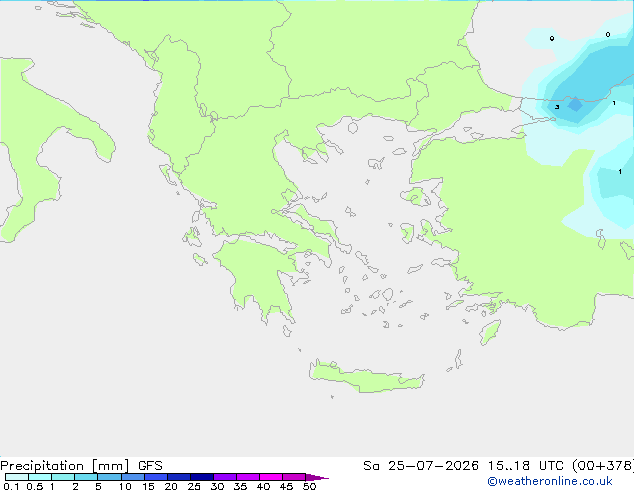Click the purple arrow past 50 on the legend
This screenshot has height=490, width=634.
pyautogui.click(x=317, y=477)
